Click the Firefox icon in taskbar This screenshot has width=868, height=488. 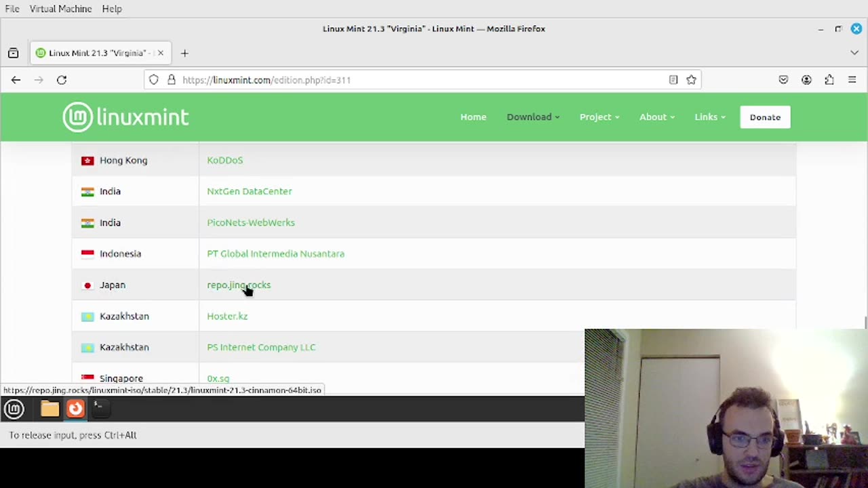click(x=75, y=408)
